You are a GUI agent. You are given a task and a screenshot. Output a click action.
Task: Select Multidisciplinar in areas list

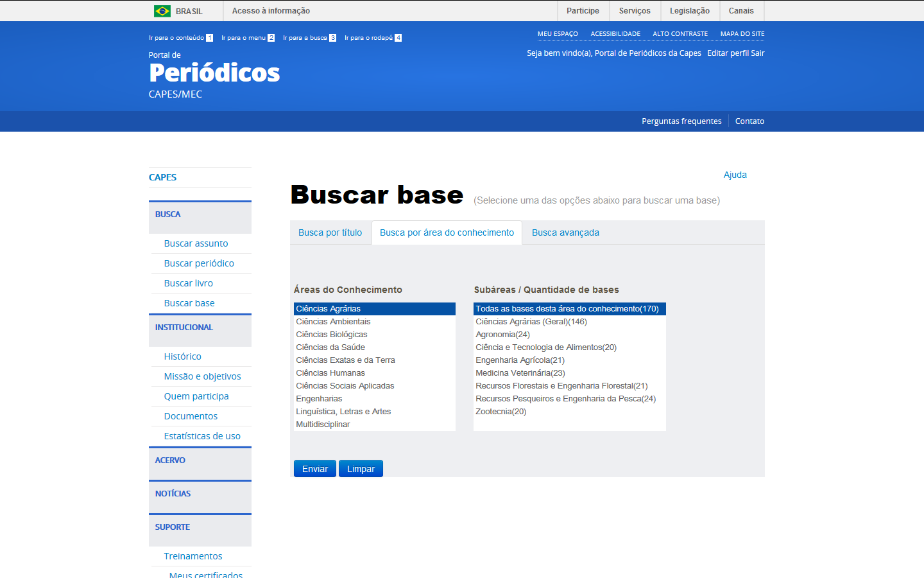pos(375,425)
